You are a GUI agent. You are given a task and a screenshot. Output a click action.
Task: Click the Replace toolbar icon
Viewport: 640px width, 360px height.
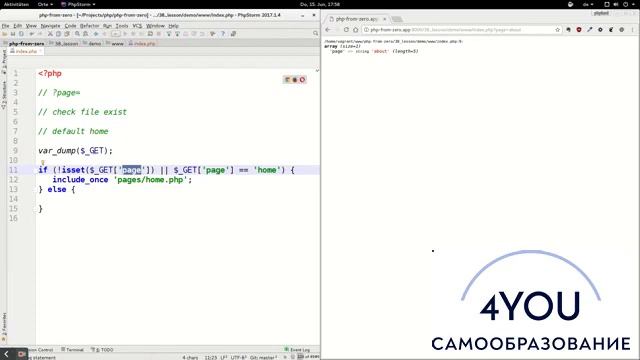pyautogui.click(x=85, y=34)
